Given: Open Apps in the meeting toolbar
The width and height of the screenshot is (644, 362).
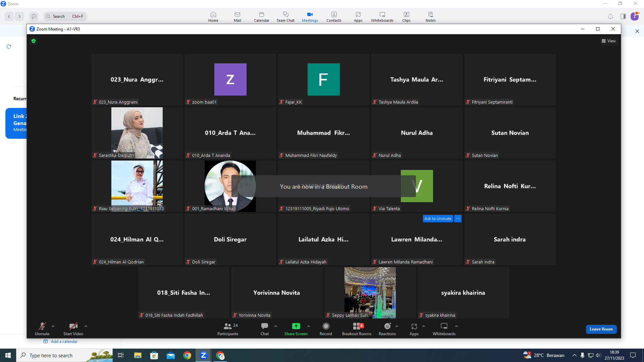Looking at the screenshot, I should 414,329.
